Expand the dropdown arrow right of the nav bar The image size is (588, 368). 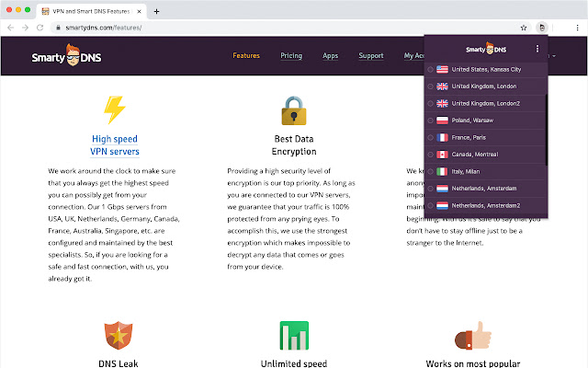pyautogui.click(x=554, y=56)
